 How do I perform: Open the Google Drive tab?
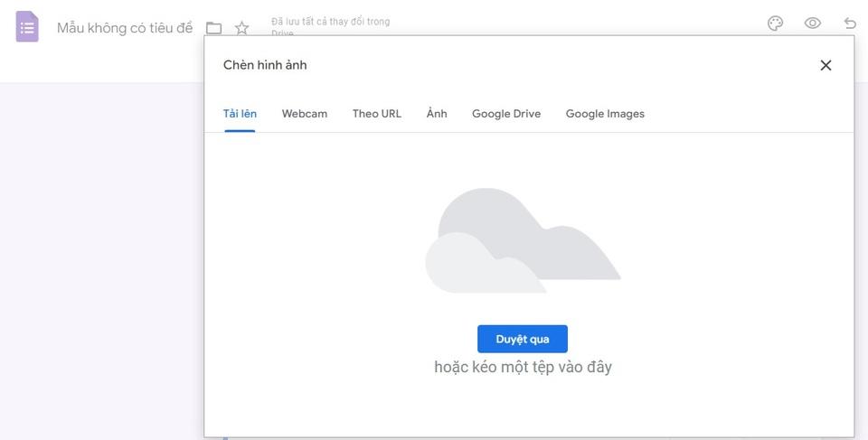[x=506, y=114]
